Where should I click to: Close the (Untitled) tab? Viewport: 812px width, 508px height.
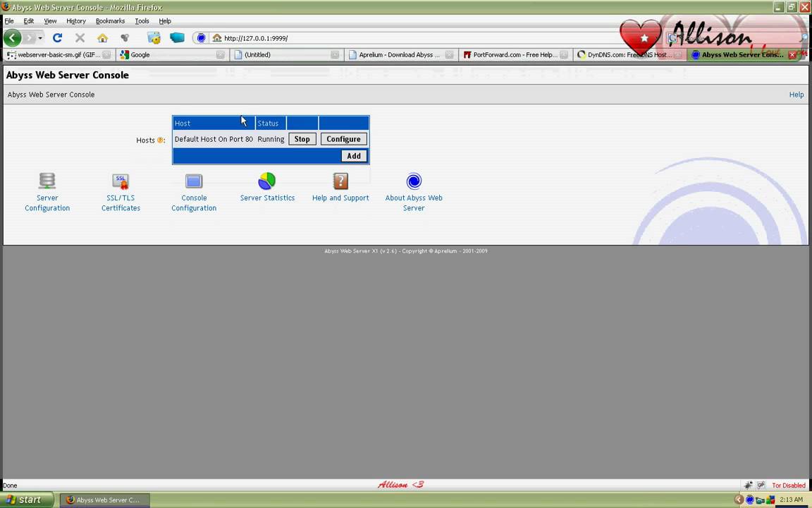[x=335, y=54]
